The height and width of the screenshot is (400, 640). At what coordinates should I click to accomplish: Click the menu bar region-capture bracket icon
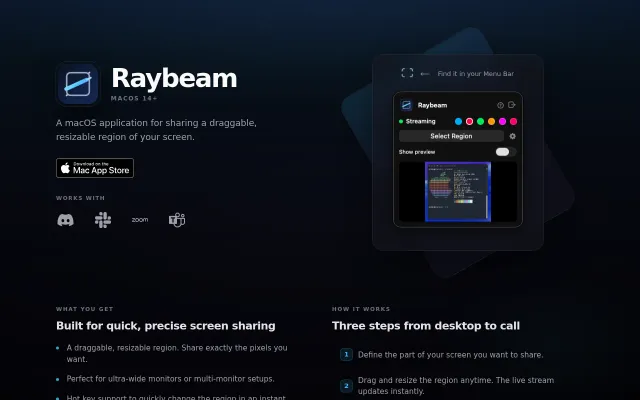point(407,73)
